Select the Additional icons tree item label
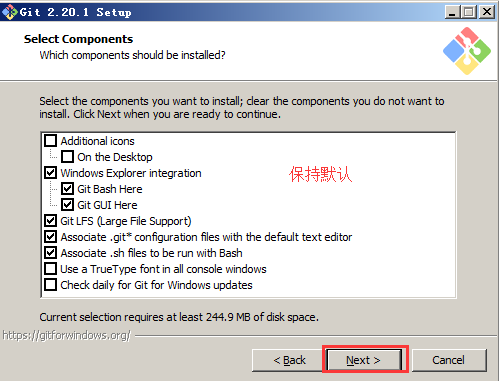Screen dimensions: 499x381 pos(97,141)
